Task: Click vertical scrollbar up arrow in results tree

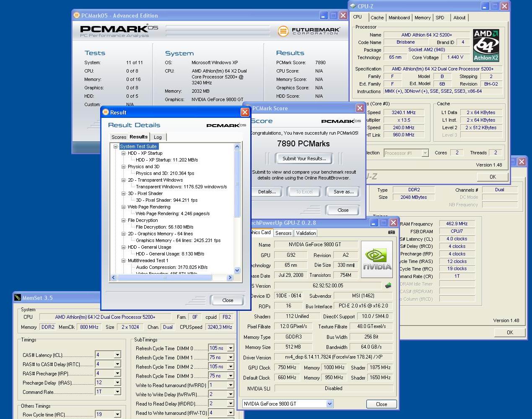Action: (237, 146)
